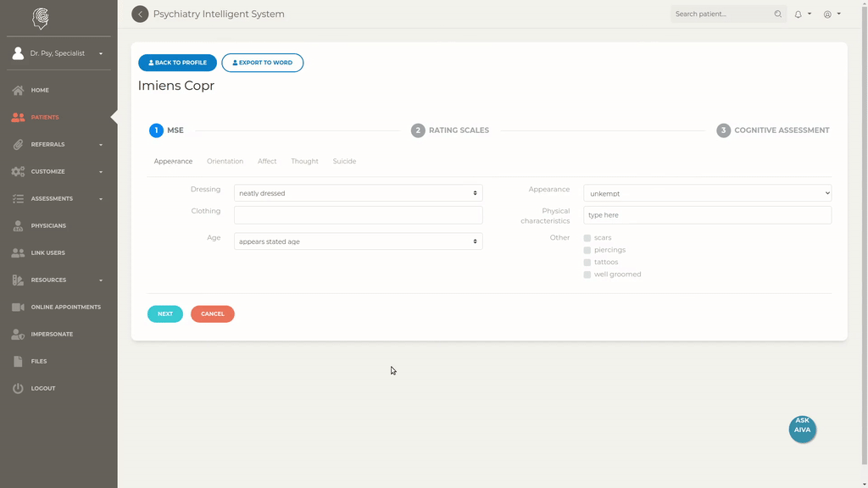The image size is (868, 488).
Task: Expand the Age dropdown
Action: tap(358, 241)
